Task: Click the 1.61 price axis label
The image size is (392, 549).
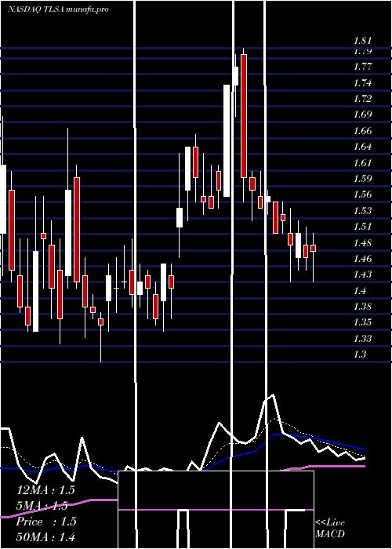Action: coord(362,163)
